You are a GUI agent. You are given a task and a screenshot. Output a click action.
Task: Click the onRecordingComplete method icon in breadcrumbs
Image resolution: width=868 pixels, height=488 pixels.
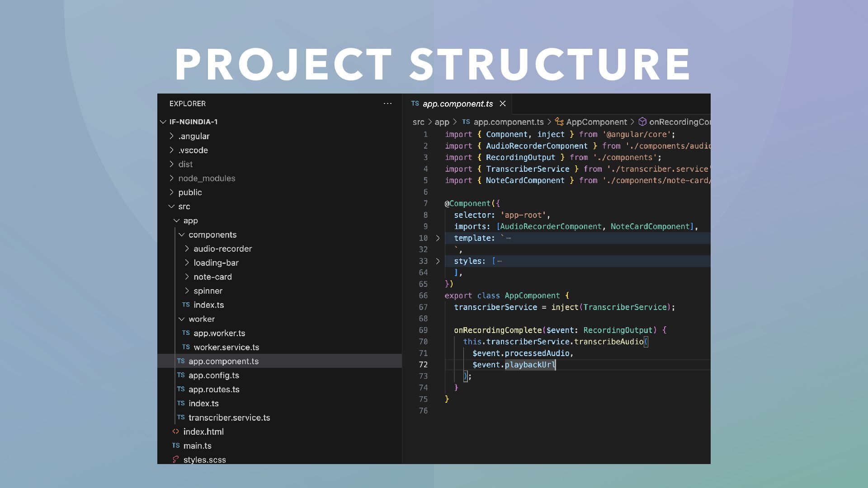[642, 122]
